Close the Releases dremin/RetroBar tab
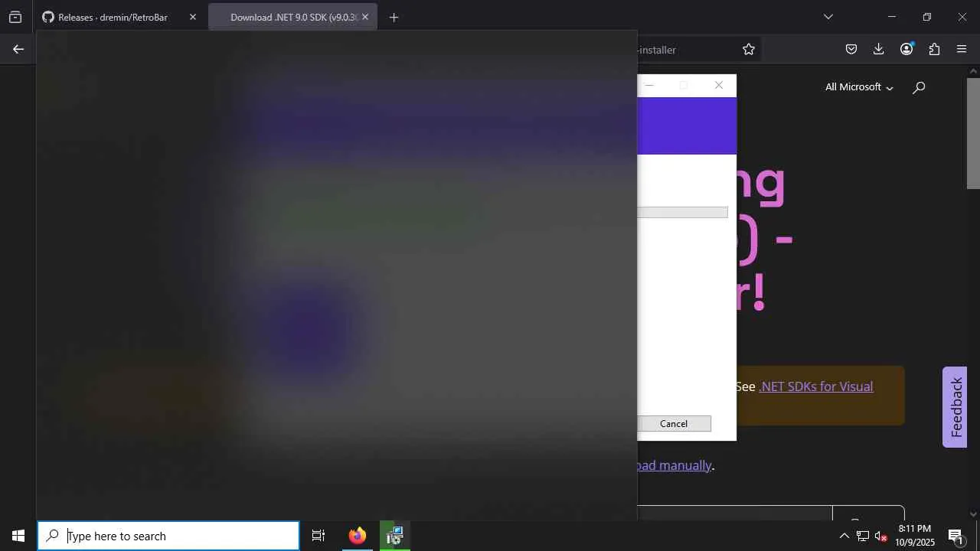The width and height of the screenshot is (980, 551). pos(193,17)
